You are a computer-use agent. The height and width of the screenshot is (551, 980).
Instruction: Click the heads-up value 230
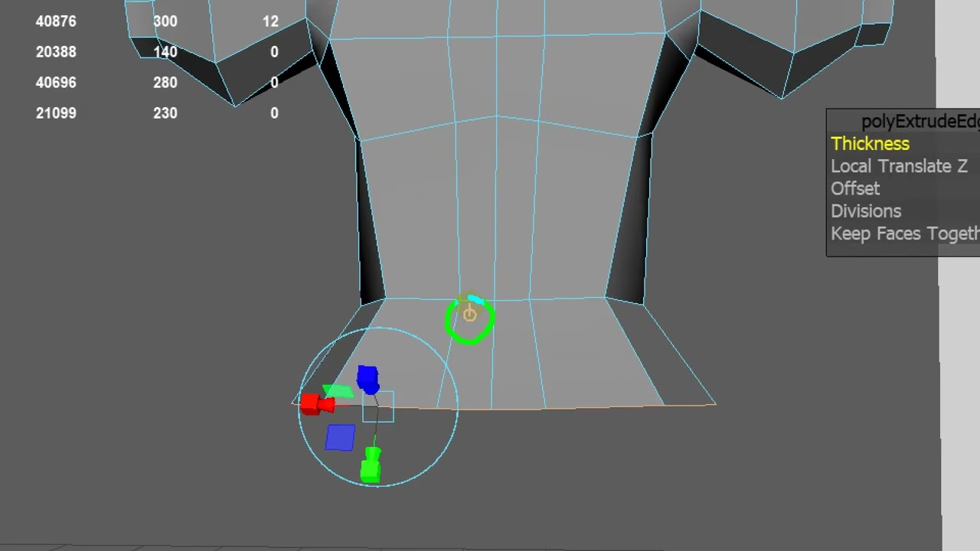pos(165,113)
